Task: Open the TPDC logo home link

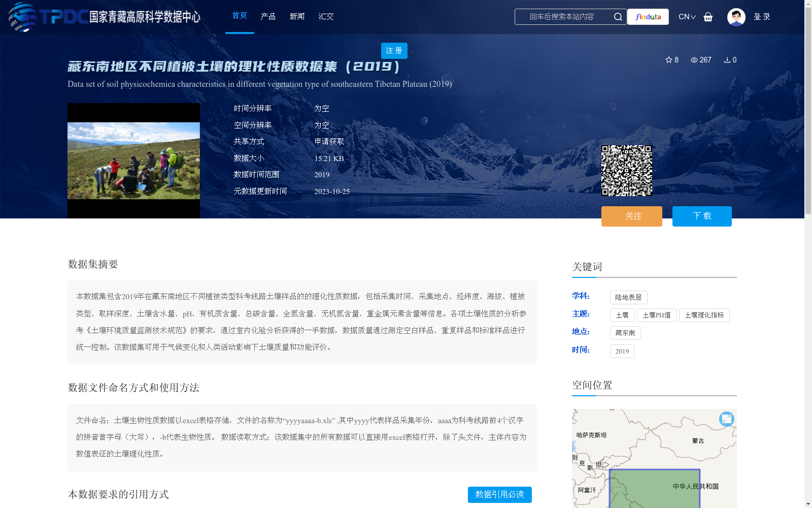Action: pyautogui.click(x=105, y=17)
